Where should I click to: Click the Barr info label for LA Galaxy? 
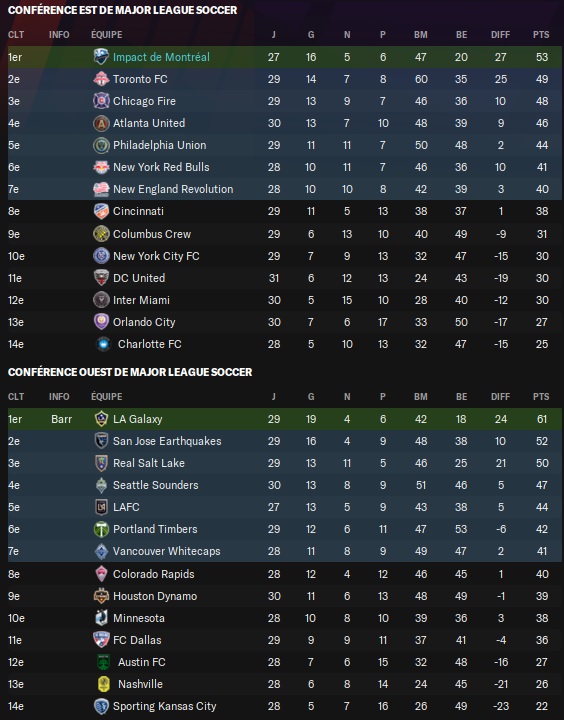point(62,419)
